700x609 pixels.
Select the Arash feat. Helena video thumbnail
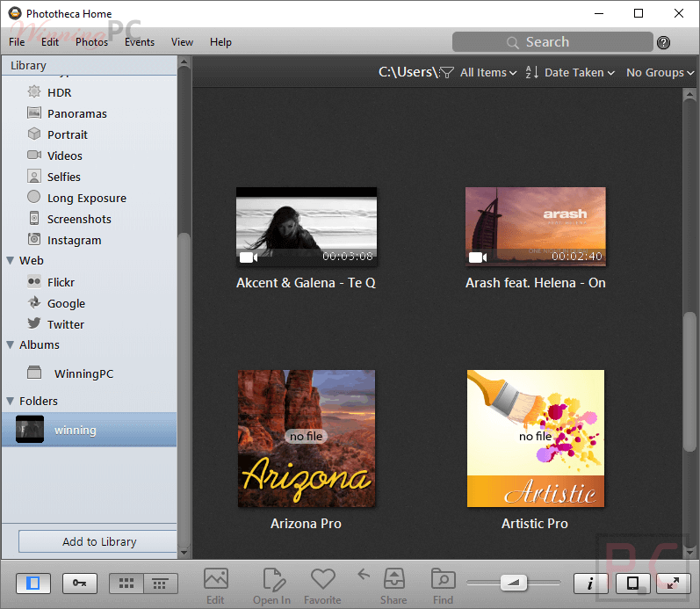click(x=535, y=227)
